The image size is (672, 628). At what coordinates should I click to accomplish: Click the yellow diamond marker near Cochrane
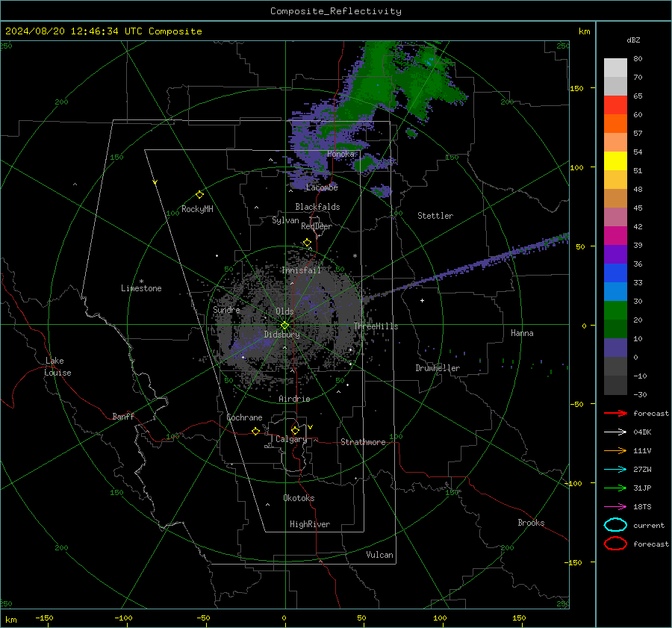click(255, 431)
